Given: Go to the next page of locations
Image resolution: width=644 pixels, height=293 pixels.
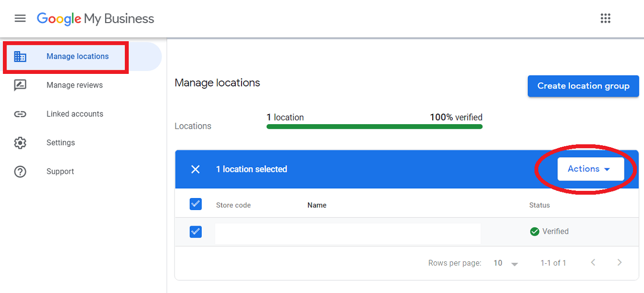Looking at the screenshot, I should [x=619, y=262].
